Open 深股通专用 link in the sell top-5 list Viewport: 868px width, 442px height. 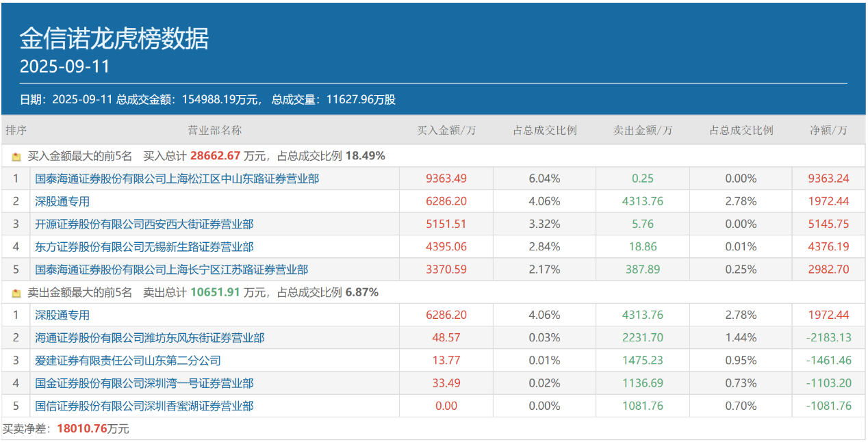(x=62, y=315)
